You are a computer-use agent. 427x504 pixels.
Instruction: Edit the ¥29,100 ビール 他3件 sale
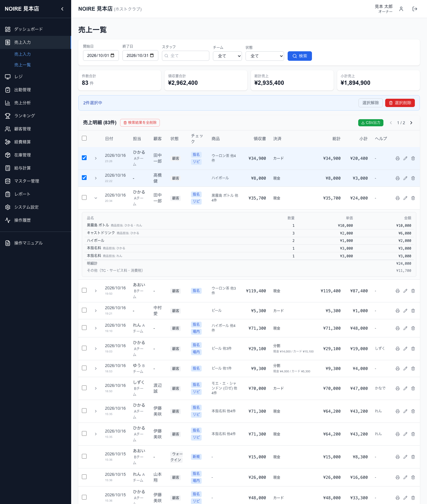point(405,349)
